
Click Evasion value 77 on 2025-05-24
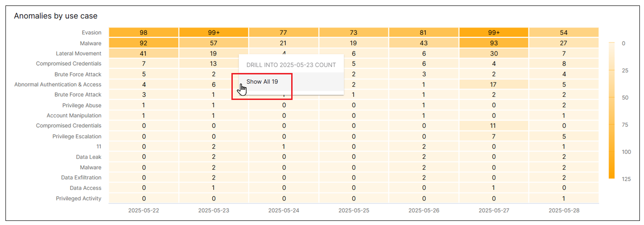[x=284, y=32]
